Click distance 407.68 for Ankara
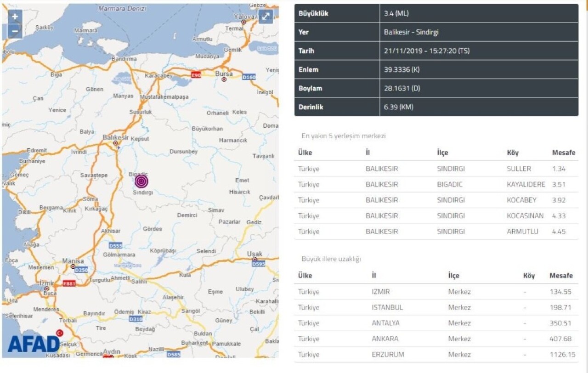Image resolution: width=588 pixels, height=373 pixels. (560, 339)
